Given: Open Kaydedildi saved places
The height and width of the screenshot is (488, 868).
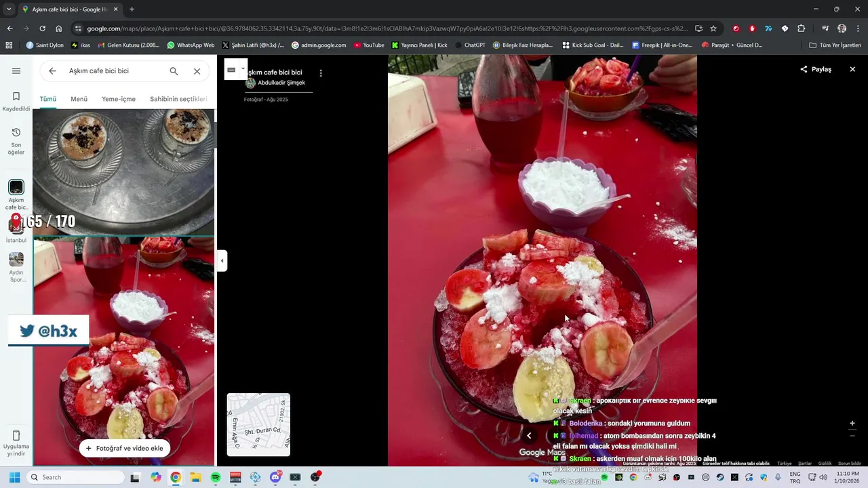Looking at the screenshot, I should pos(16,102).
